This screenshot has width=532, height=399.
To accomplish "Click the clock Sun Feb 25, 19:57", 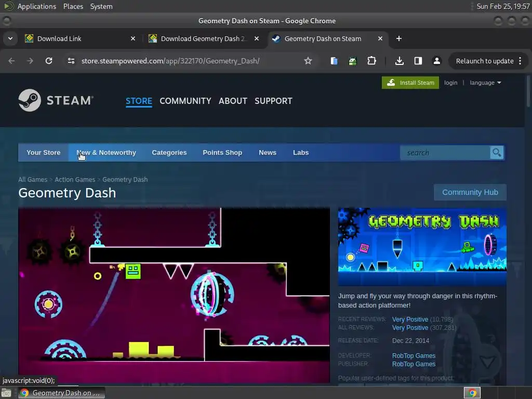I will pyautogui.click(x=503, y=6).
